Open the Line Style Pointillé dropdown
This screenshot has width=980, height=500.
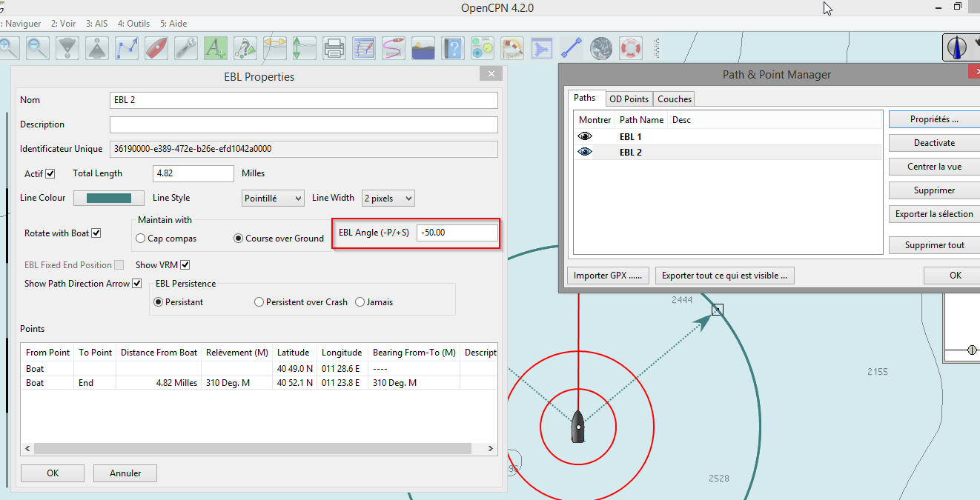click(274, 199)
